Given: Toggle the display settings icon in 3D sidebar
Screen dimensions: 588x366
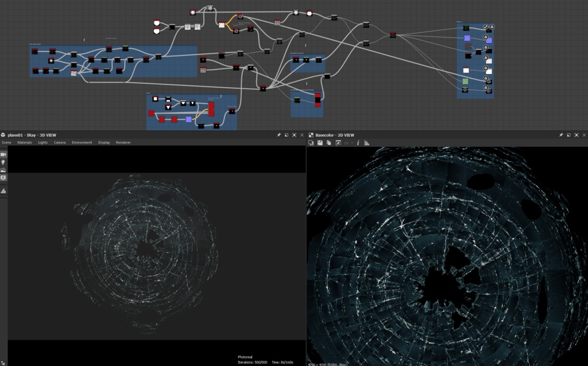Looking at the screenshot, I should 3,178.
